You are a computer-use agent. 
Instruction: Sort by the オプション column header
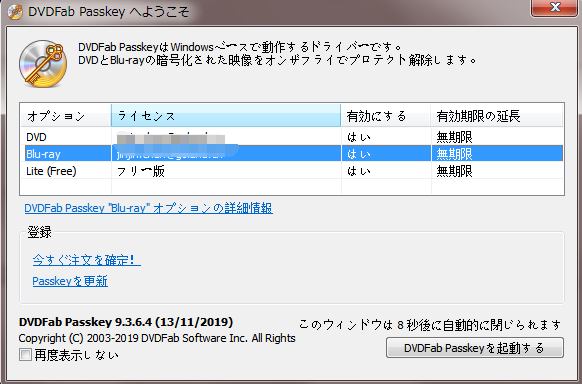[x=65, y=116]
